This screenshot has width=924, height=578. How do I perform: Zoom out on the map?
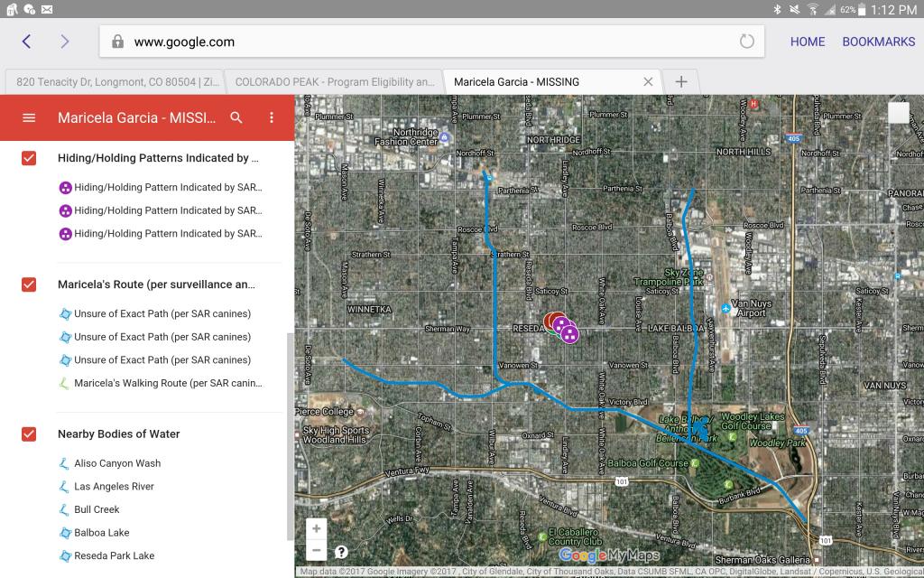[x=316, y=549]
